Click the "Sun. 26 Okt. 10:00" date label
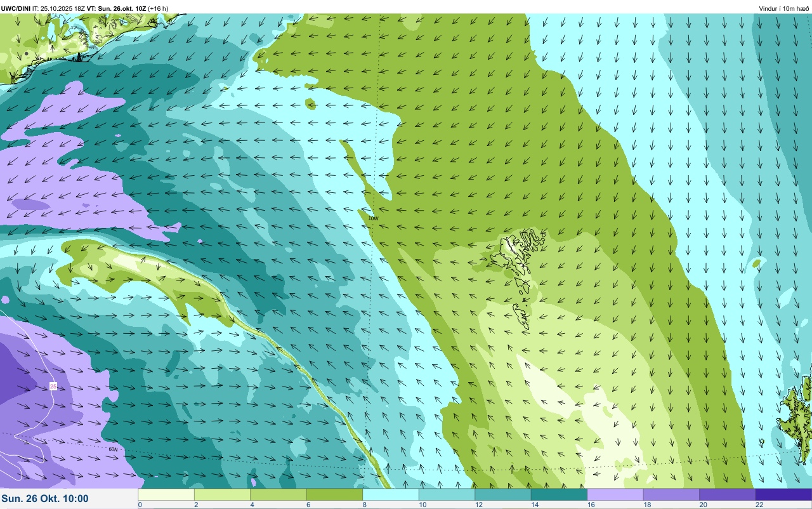Screen dimensions: 812x509 pos(45,499)
